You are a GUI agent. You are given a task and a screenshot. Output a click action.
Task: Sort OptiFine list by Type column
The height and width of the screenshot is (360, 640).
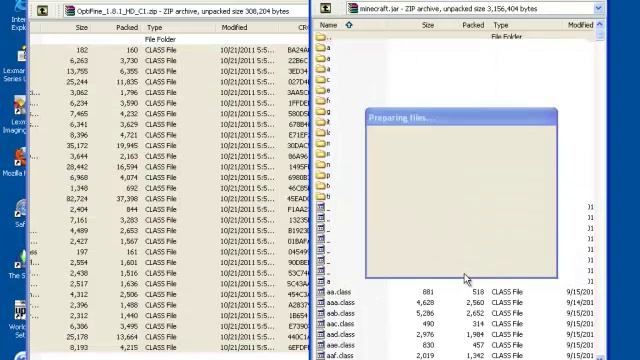pos(154,28)
